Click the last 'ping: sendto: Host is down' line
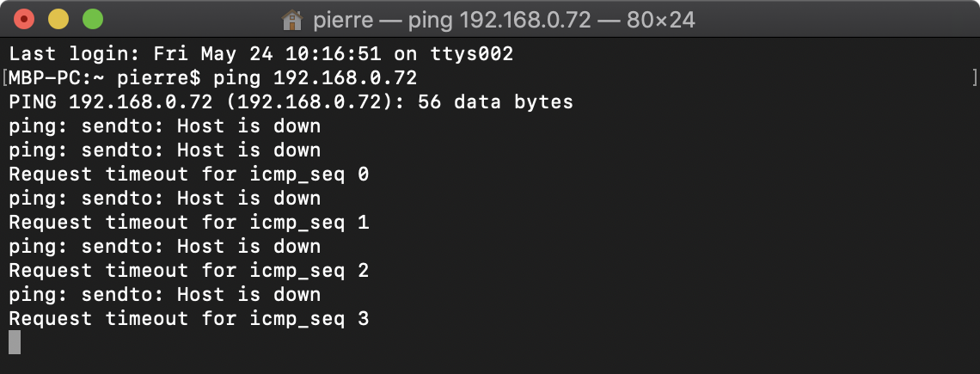This screenshot has height=374, width=980. (x=164, y=295)
